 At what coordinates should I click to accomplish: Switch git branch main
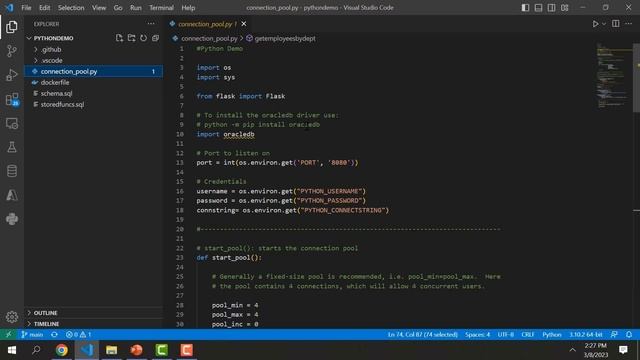pyautogui.click(x=32, y=334)
